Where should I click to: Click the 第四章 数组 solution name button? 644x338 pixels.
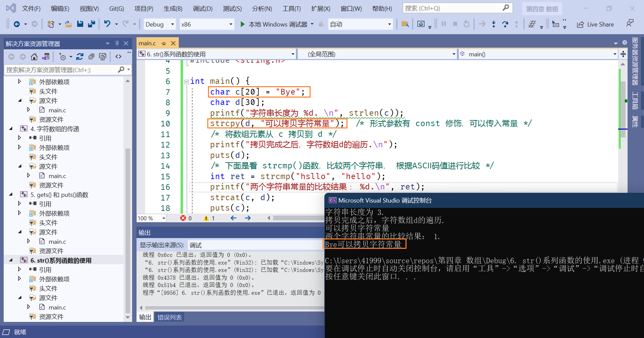(x=542, y=9)
